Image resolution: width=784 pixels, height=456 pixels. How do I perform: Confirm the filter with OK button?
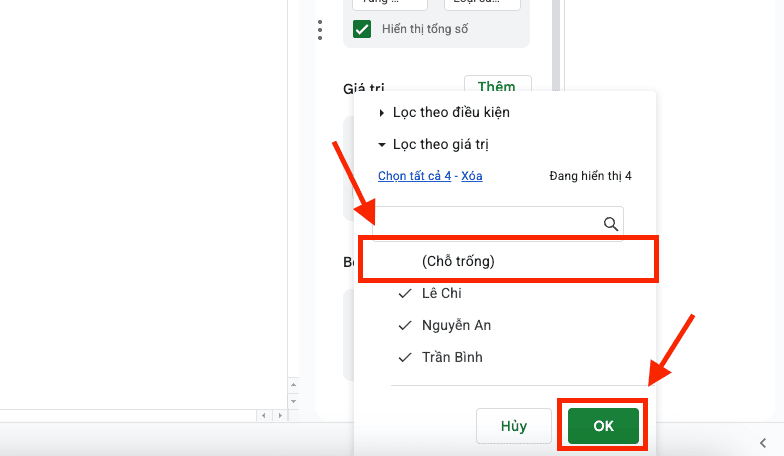[x=603, y=426]
